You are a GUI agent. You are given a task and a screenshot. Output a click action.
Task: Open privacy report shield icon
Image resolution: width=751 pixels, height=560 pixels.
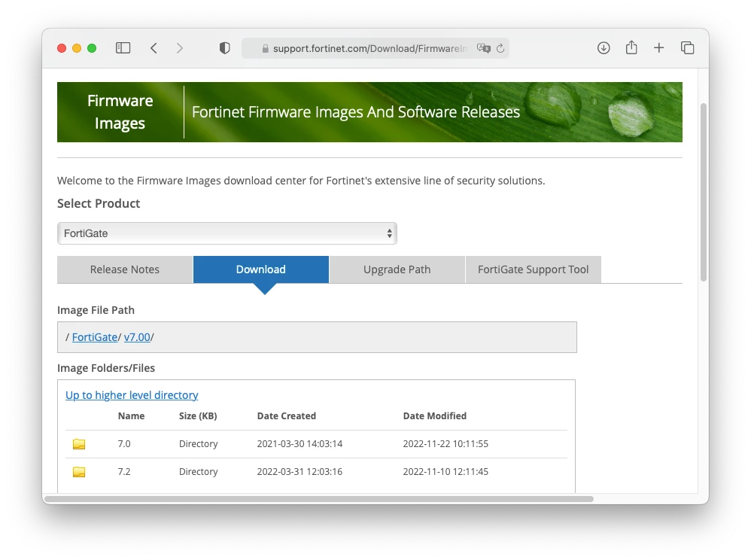[x=225, y=48]
